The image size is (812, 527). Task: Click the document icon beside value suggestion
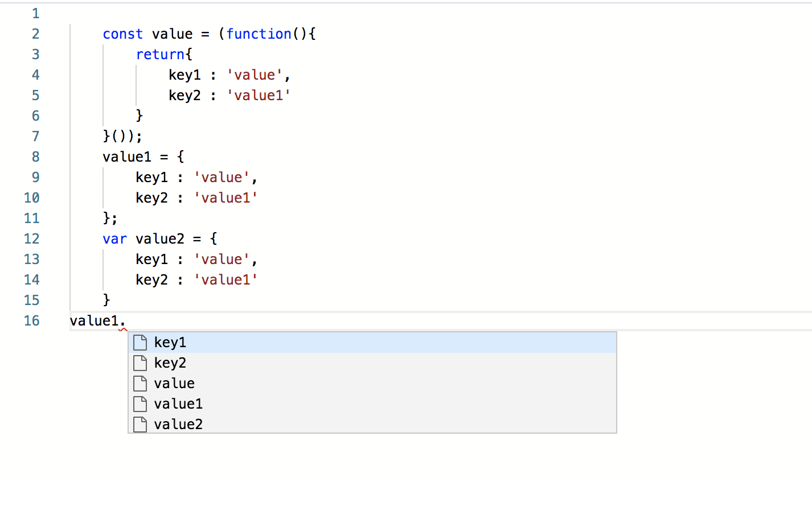coord(140,383)
